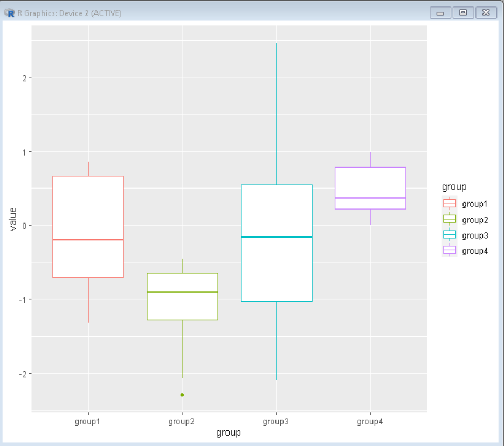The image size is (504, 446).
Task: Click the group2 axis label below the plot
Action: click(182, 422)
